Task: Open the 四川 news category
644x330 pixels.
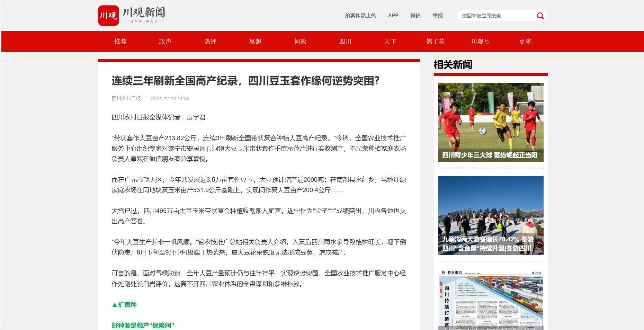Action: [345, 42]
